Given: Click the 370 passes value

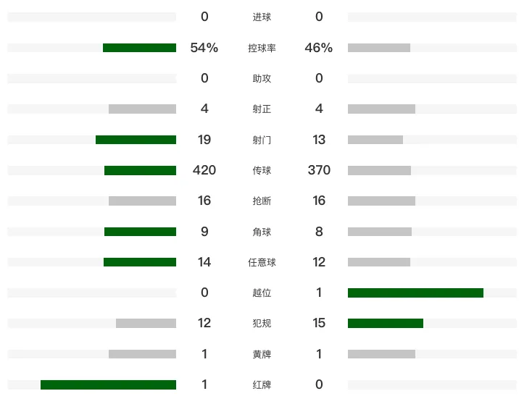Looking at the screenshot, I should click(319, 170).
